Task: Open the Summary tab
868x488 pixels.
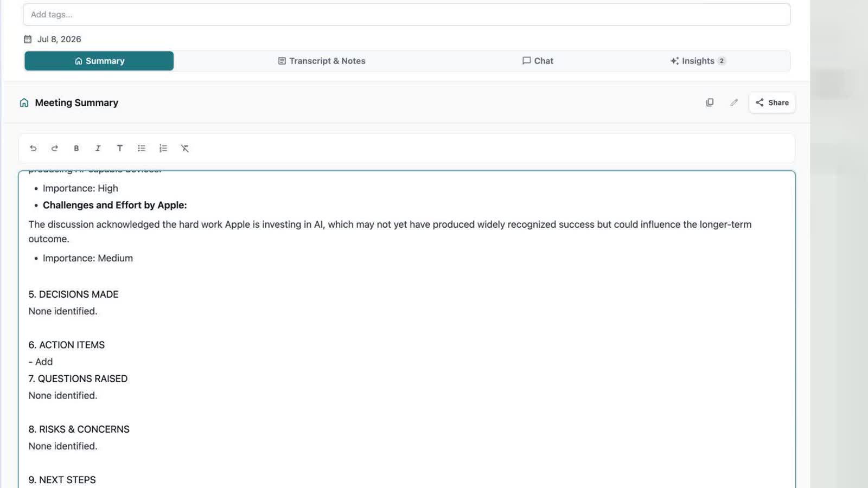Action: click(99, 61)
